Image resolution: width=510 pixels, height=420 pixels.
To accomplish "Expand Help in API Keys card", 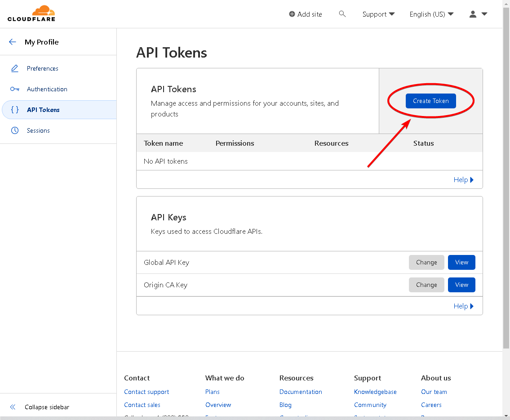I will [463, 306].
